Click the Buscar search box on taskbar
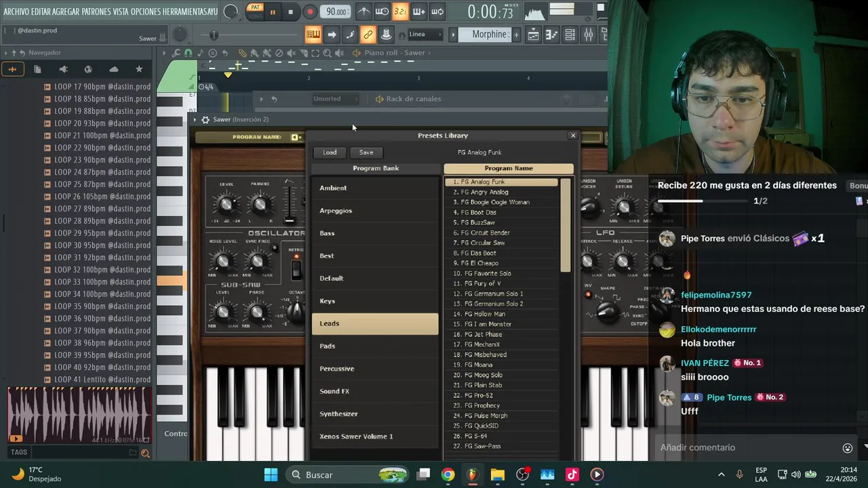The image size is (868, 488). (347, 474)
